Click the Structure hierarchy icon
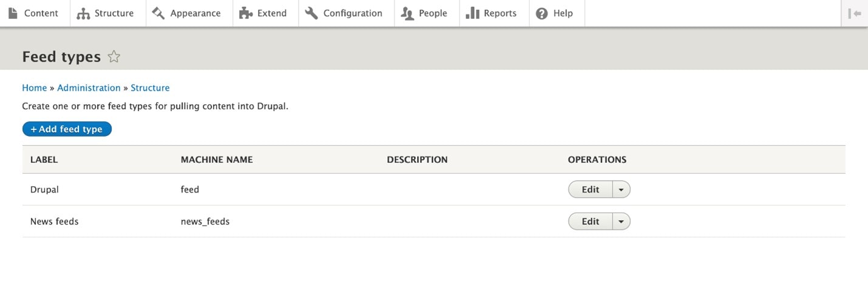 click(x=83, y=13)
